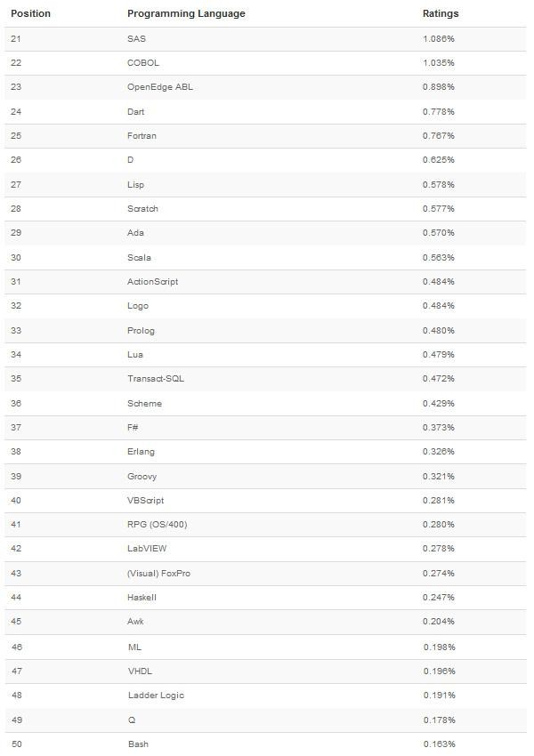The height and width of the screenshot is (756, 534).
Task: Click the F# language entry
Action: pyautogui.click(x=133, y=428)
